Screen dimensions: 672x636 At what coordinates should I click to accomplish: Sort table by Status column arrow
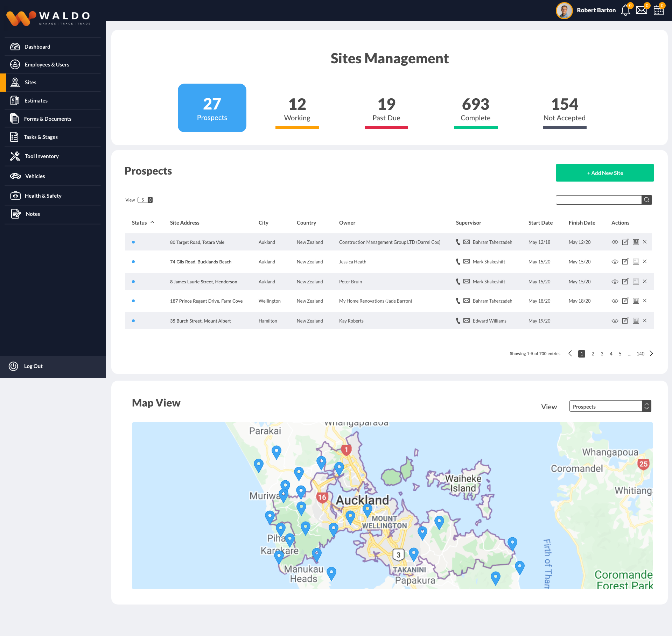click(x=152, y=222)
